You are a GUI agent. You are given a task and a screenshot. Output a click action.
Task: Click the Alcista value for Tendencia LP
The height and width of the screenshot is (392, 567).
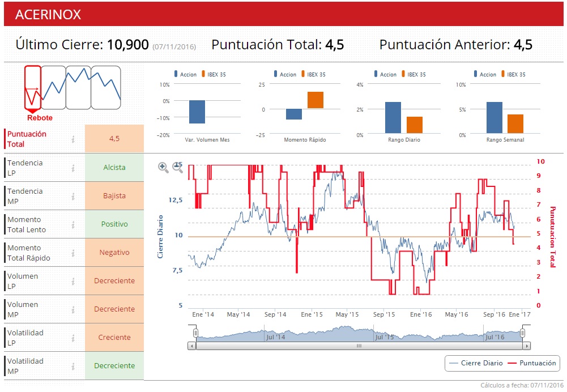click(x=114, y=168)
